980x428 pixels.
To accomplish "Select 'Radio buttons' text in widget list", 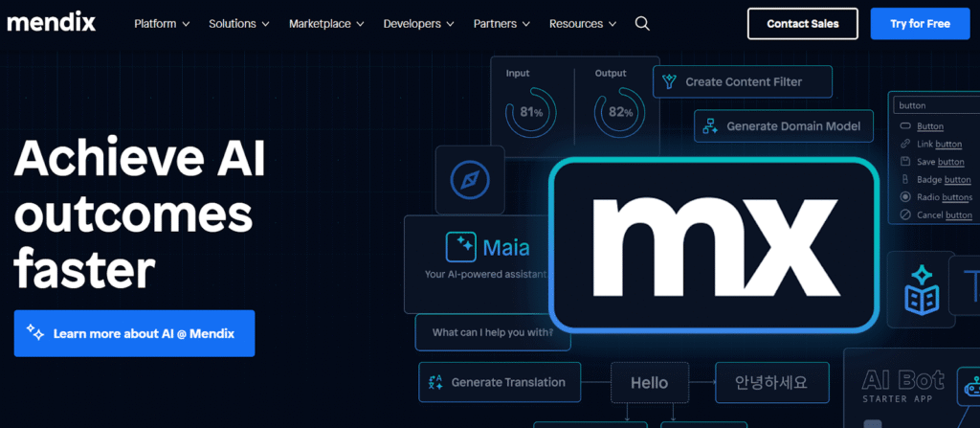I will (x=945, y=197).
